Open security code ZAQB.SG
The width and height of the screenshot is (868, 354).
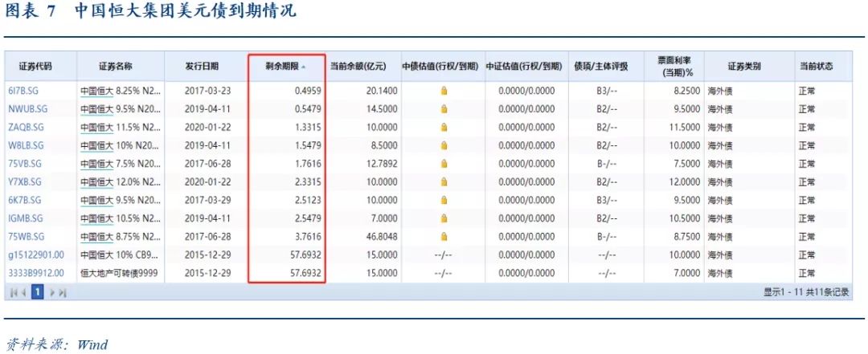26,127
